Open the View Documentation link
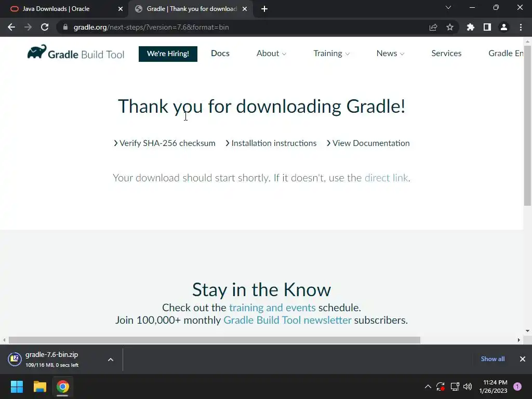Viewport: 532px width, 399px height. pyautogui.click(x=368, y=143)
